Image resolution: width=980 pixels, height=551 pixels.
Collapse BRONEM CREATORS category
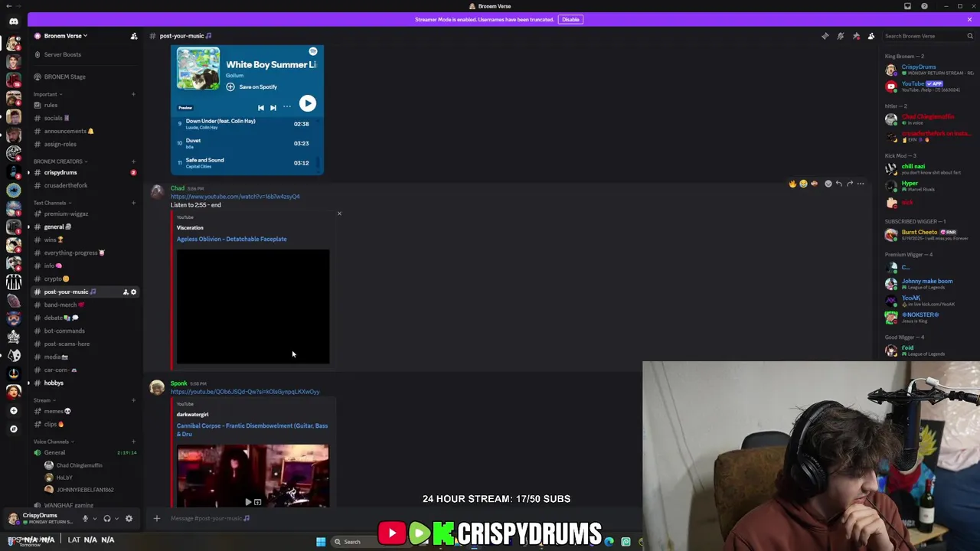point(60,161)
